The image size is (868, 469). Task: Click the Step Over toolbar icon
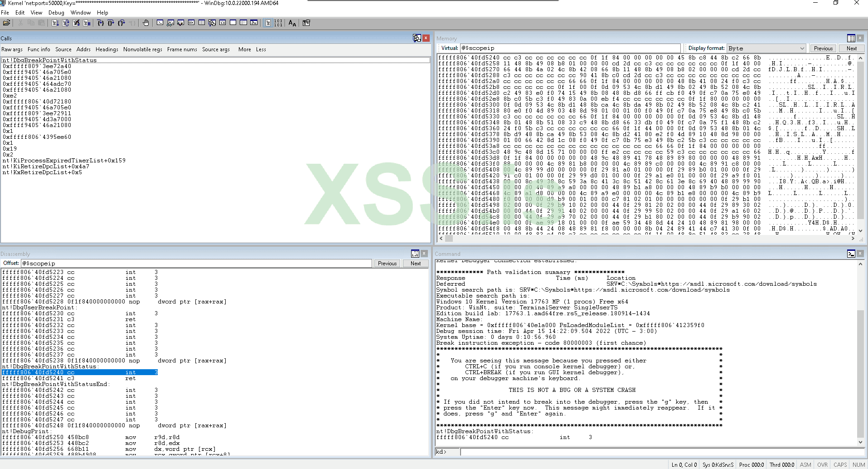[x=111, y=23]
